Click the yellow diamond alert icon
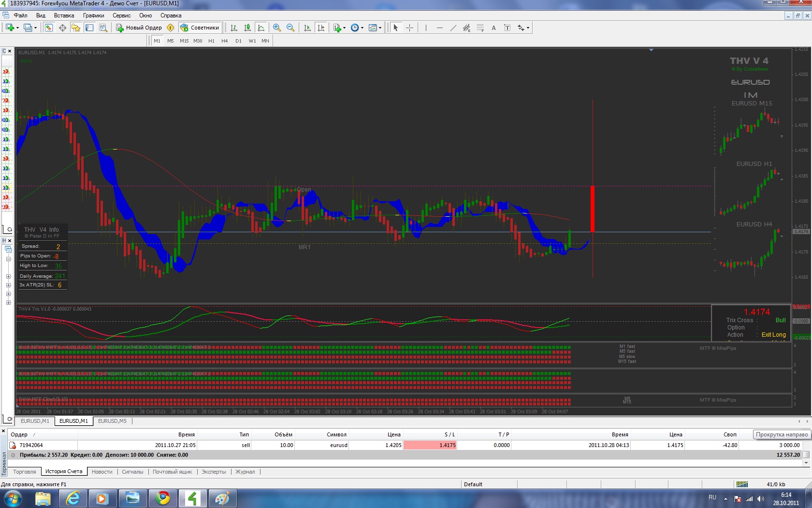The height and width of the screenshot is (508, 812). [x=170, y=28]
